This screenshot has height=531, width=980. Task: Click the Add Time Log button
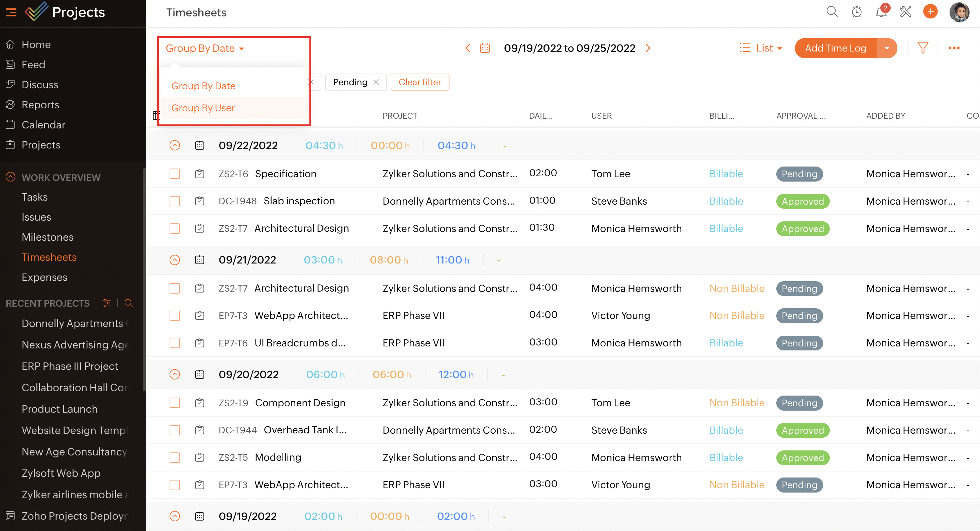pos(836,48)
